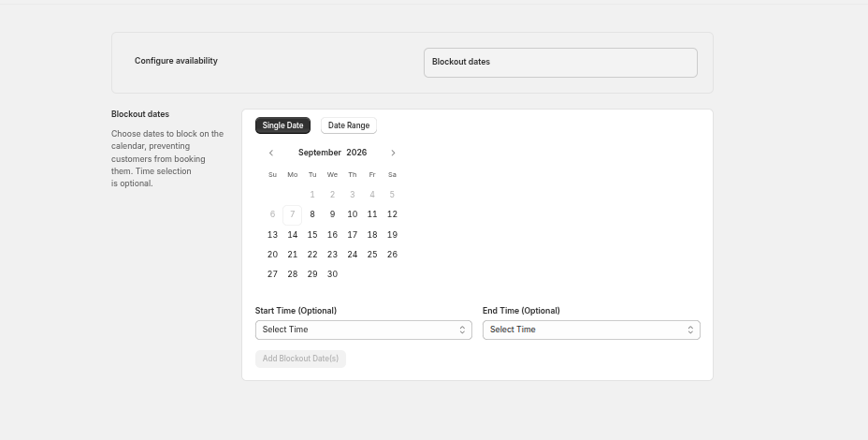Click the Su weekday header

(x=272, y=175)
